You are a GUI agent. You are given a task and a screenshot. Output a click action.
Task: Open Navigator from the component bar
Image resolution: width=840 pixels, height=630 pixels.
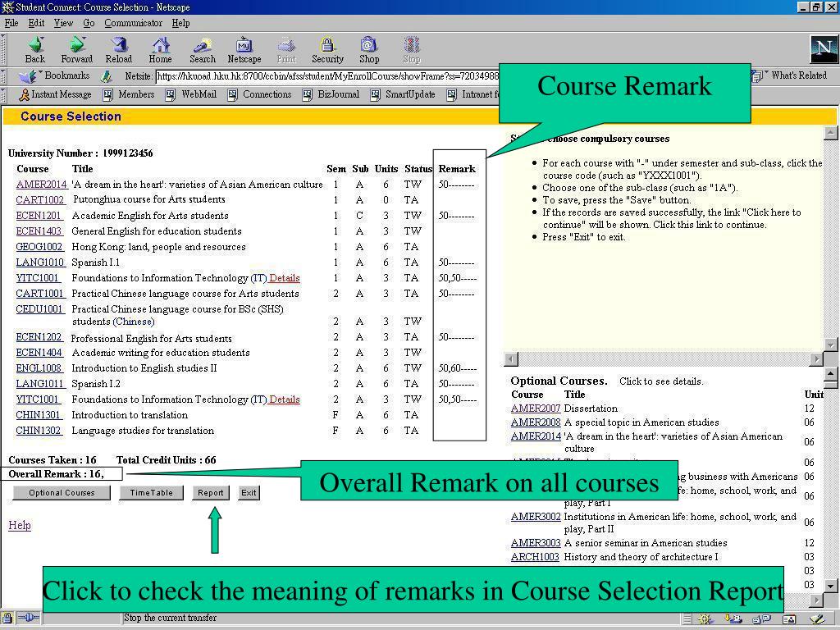pyautogui.click(x=705, y=619)
